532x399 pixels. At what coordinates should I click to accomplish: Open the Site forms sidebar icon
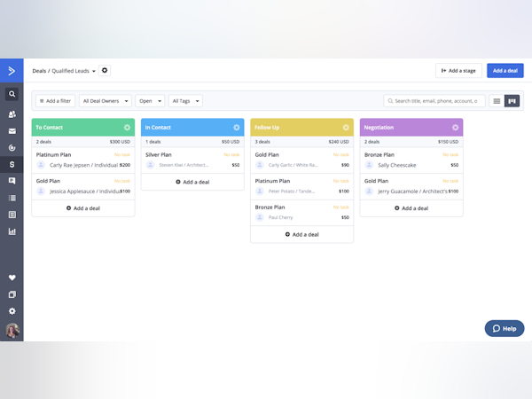pyautogui.click(x=12, y=215)
